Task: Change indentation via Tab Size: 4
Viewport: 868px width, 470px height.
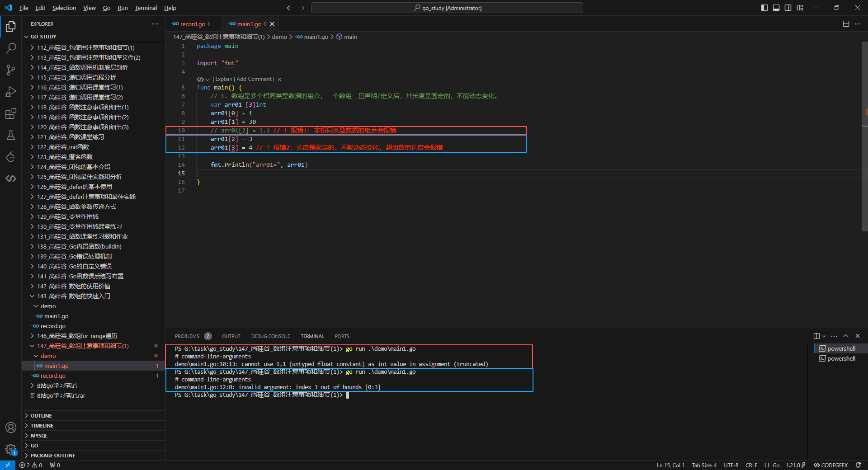Action: click(704, 465)
